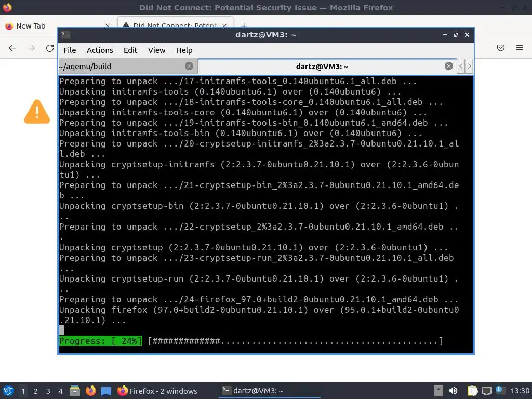This screenshot has width=532, height=399.
Task: Launch the file manager from the panel
Action: point(75,391)
